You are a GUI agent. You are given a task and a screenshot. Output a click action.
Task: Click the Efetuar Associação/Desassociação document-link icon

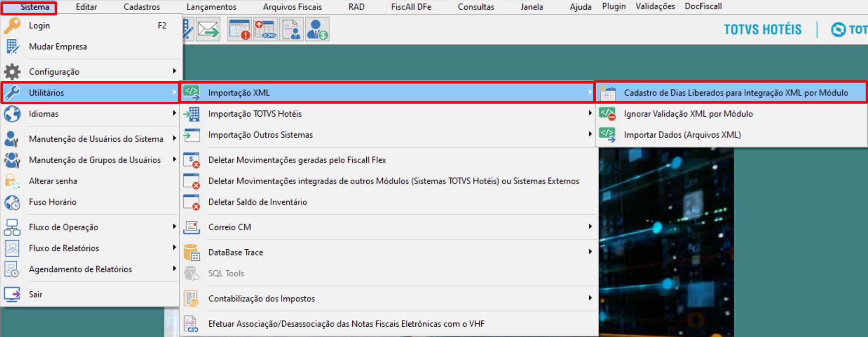click(192, 324)
